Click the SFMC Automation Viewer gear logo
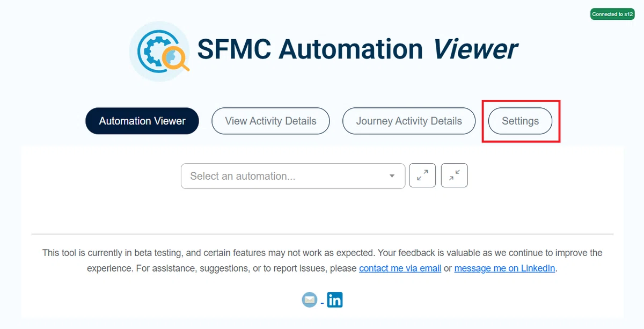The height and width of the screenshot is (329, 644). (x=159, y=51)
